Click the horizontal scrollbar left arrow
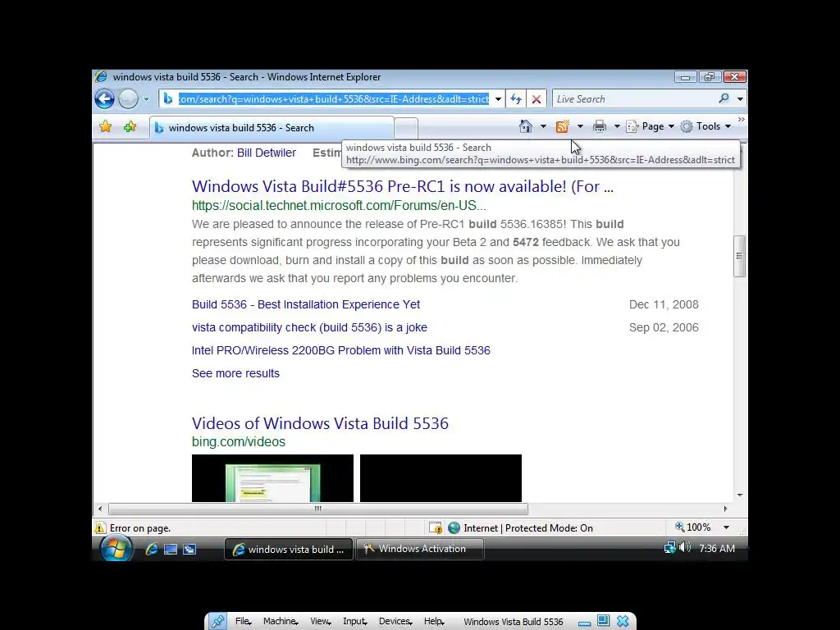Screen dimensions: 840x630 coord(100,509)
